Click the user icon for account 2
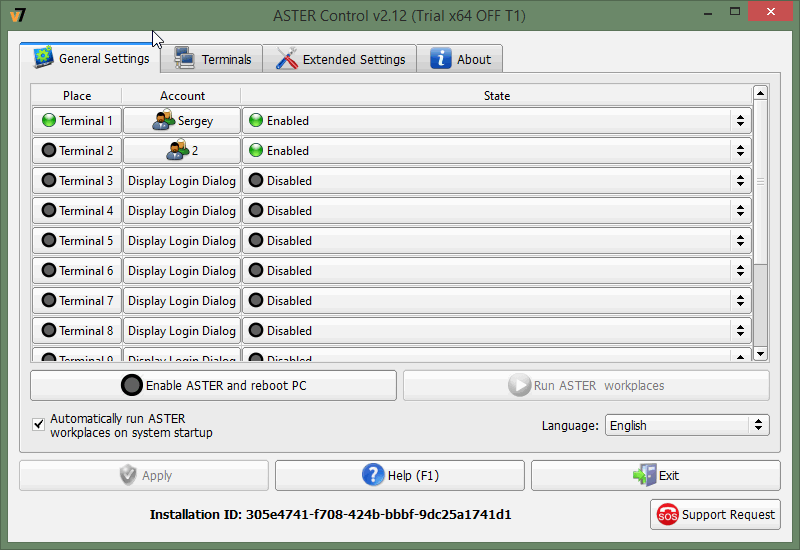The image size is (800, 550). coord(178,150)
